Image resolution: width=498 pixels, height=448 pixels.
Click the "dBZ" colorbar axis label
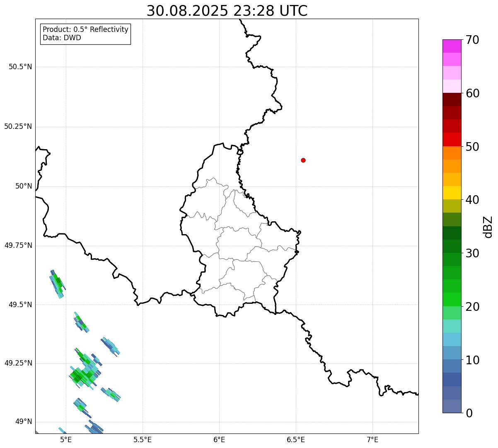[488, 227]
